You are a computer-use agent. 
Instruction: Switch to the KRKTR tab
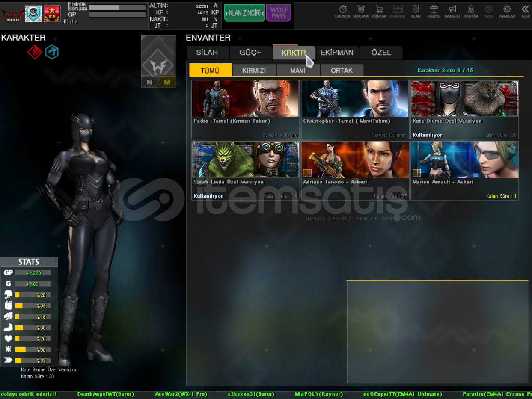point(294,53)
